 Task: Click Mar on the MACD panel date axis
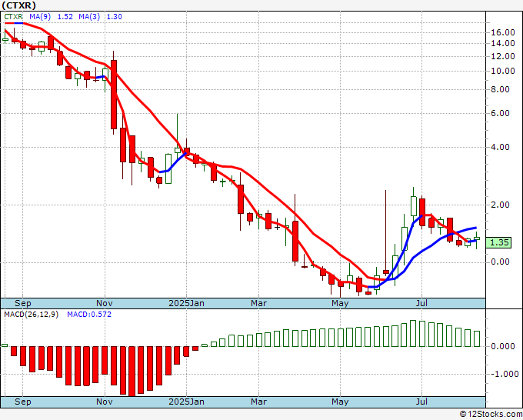point(259,402)
